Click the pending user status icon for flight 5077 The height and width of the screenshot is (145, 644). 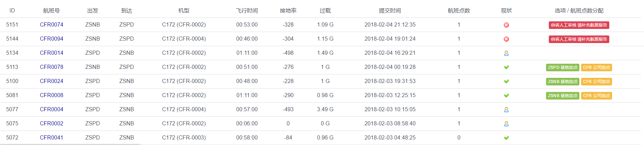(x=506, y=110)
